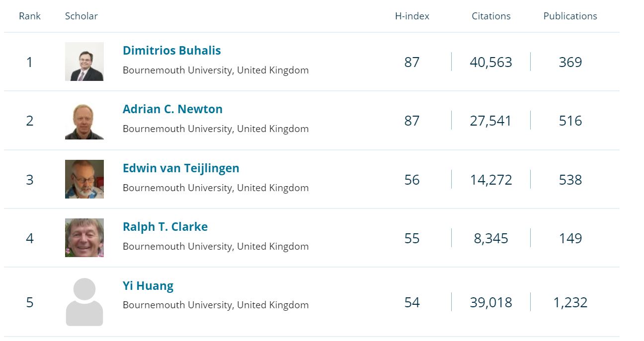The width and height of the screenshot is (644, 341).
Task: Select Edwin van Teijlingen's photo
Action: coord(84,179)
